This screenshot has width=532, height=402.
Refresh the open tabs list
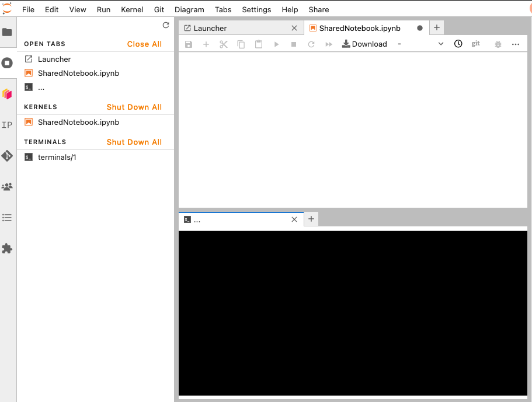(165, 25)
